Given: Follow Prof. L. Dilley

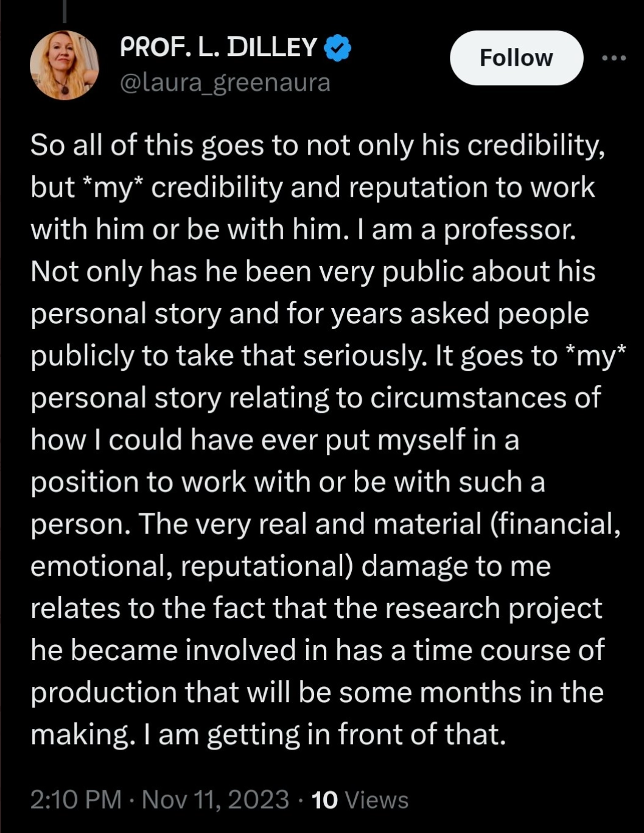Looking at the screenshot, I should 516,58.
